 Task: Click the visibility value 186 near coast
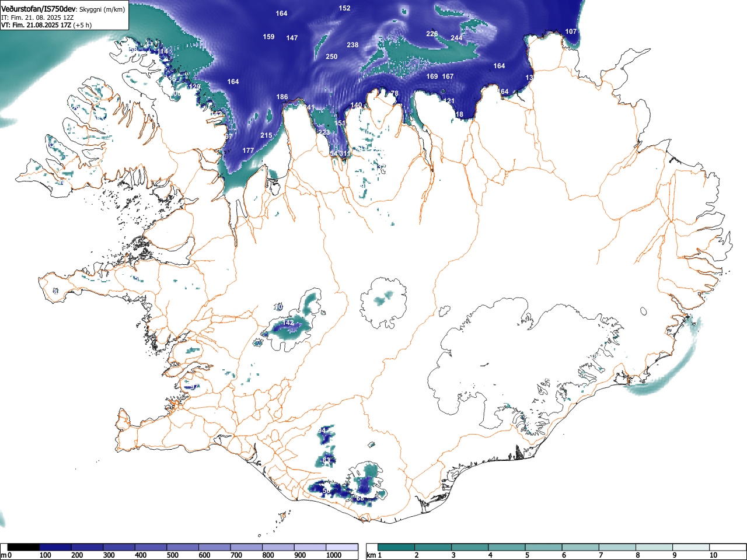tap(282, 97)
